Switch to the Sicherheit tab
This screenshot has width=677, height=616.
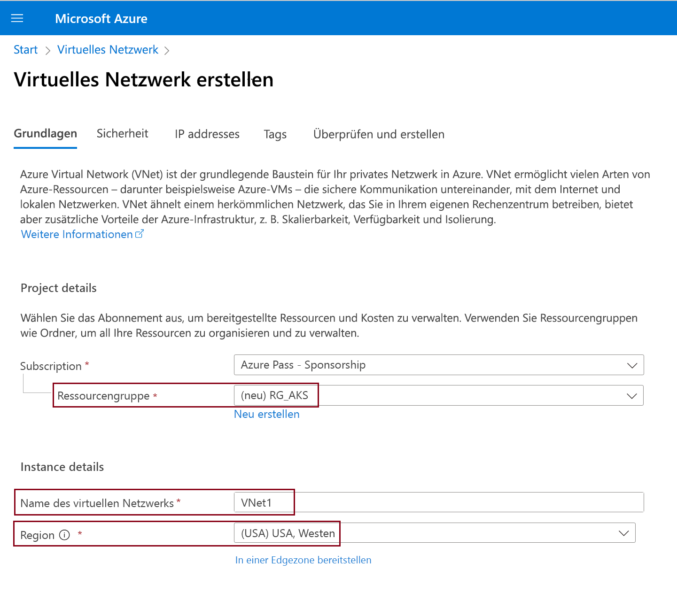tap(122, 134)
